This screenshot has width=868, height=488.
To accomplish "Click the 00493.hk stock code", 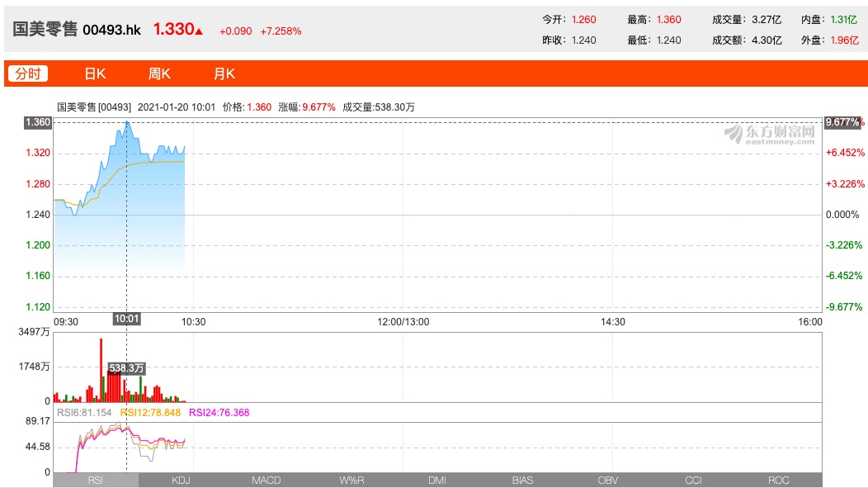I will (112, 30).
